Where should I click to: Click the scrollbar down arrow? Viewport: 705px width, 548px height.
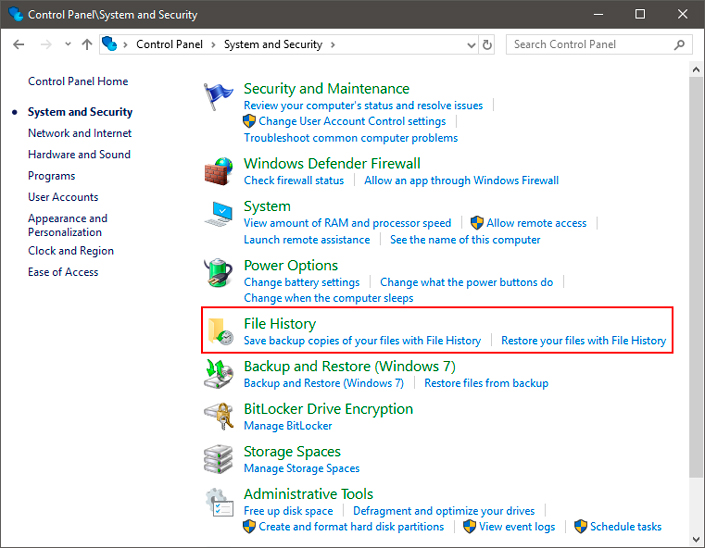point(696,539)
